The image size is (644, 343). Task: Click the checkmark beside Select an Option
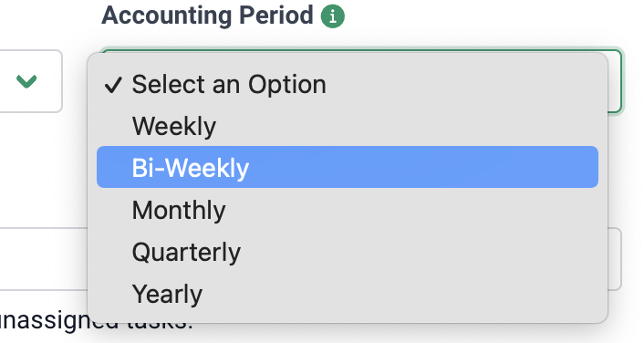[113, 85]
